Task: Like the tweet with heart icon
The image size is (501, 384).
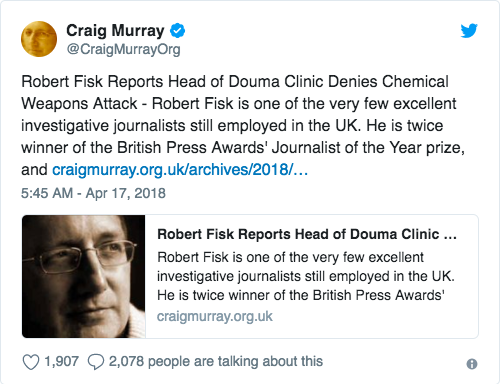Action: coord(31,362)
